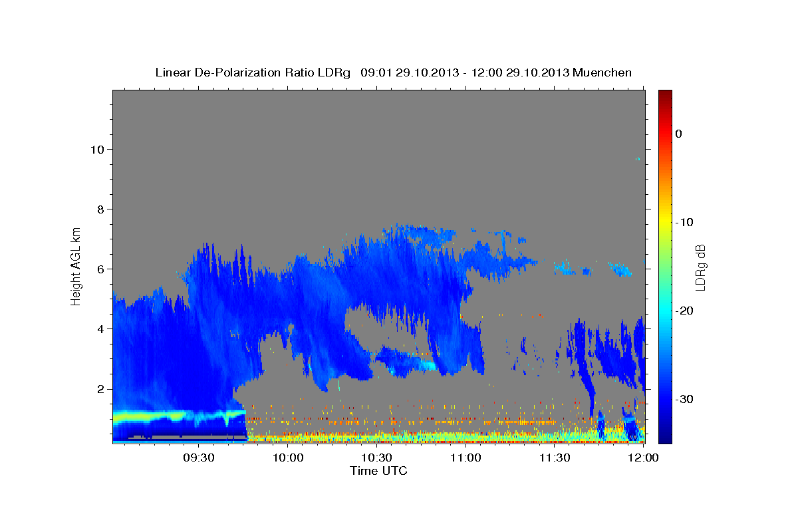The image size is (798, 532).
Task: Click the height tick label 8
Action: click(100, 209)
